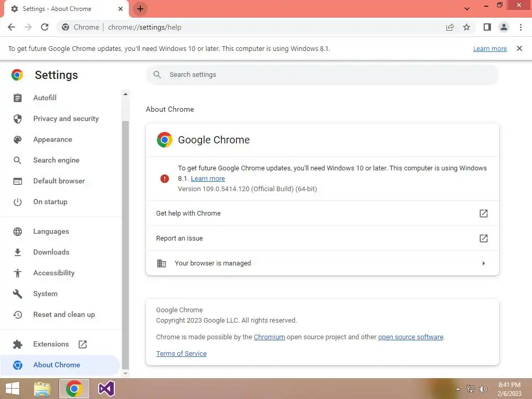
Task: Expand the managed browser arrow chevron
Action: tap(484, 263)
